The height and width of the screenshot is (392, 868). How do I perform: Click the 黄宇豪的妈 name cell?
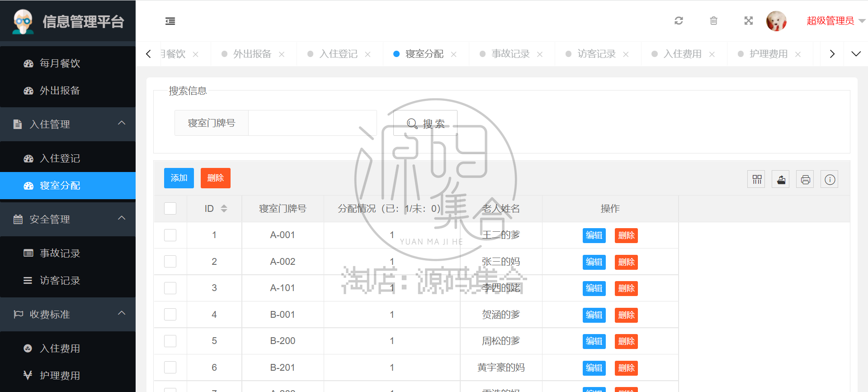(501, 368)
